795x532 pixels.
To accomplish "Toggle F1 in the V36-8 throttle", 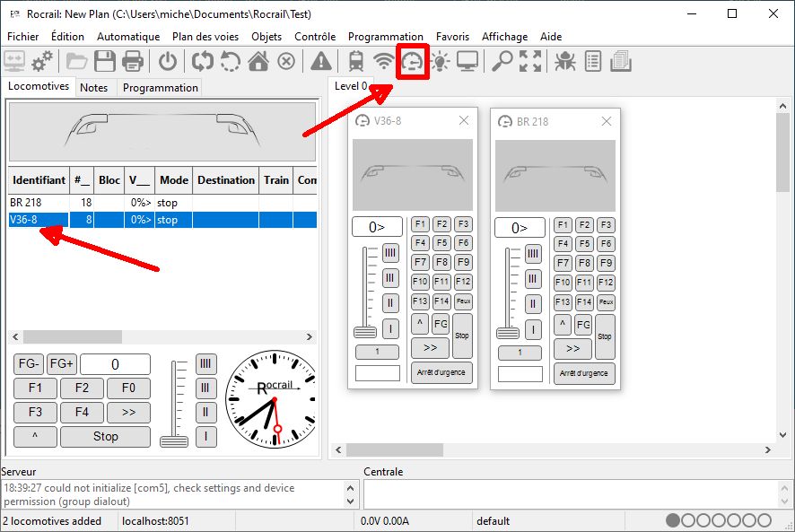I will point(420,223).
